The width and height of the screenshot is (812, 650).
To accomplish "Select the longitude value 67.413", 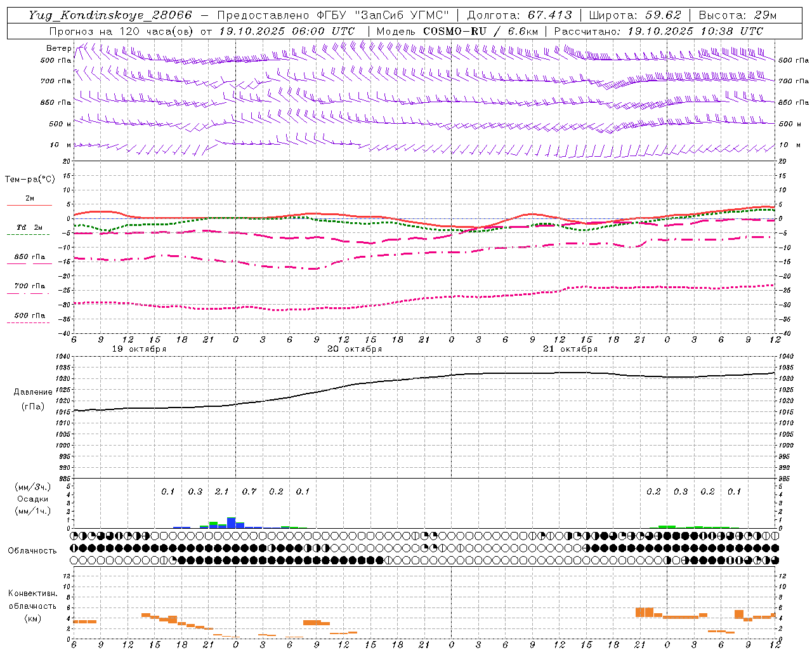I will (550, 15).
